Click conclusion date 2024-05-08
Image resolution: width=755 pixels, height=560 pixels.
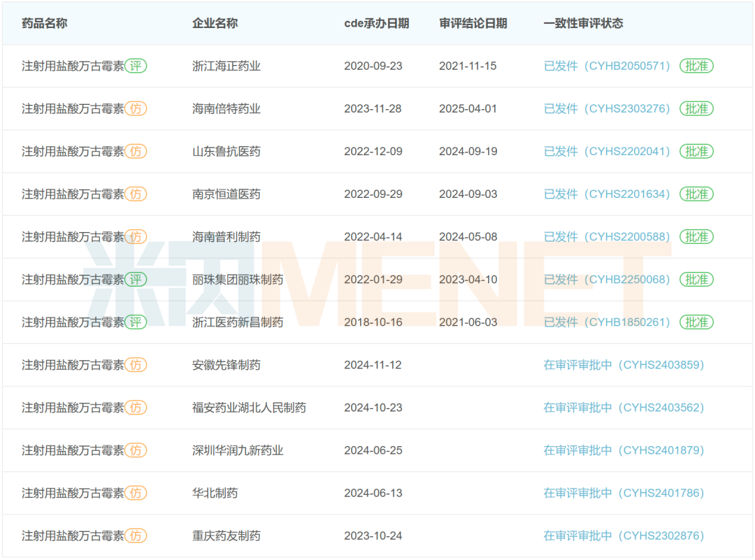point(468,237)
